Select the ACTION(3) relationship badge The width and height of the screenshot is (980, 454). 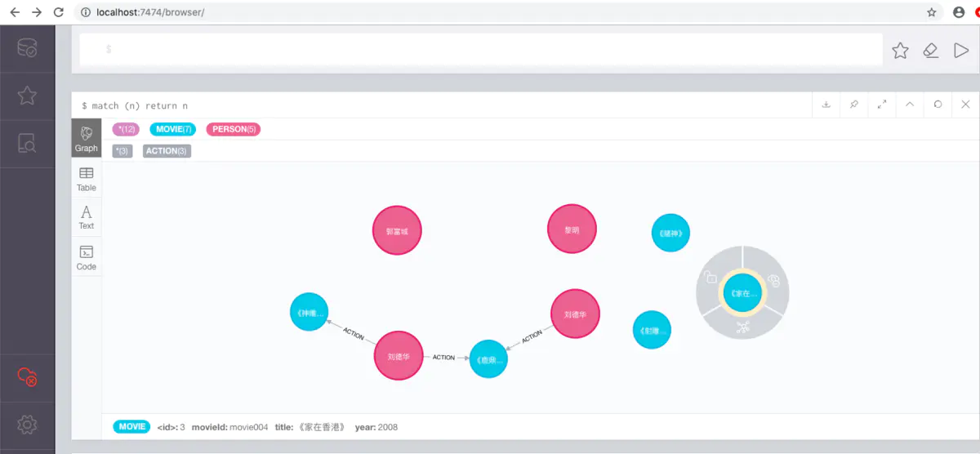167,151
